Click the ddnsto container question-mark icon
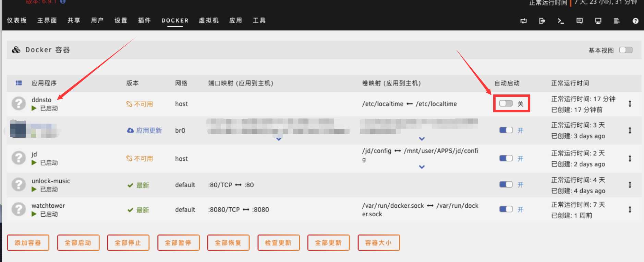Image resolution: width=644 pixels, height=262 pixels. pyautogui.click(x=19, y=103)
